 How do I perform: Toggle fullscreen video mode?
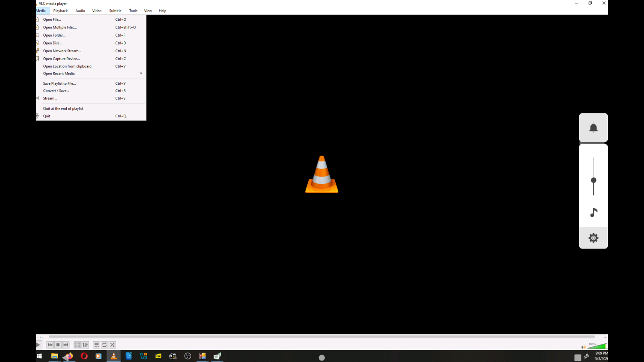click(77, 345)
